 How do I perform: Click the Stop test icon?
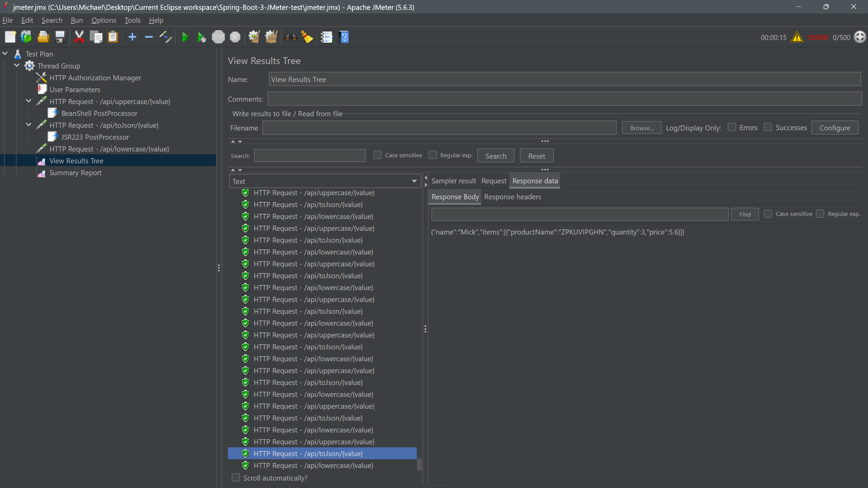point(218,37)
